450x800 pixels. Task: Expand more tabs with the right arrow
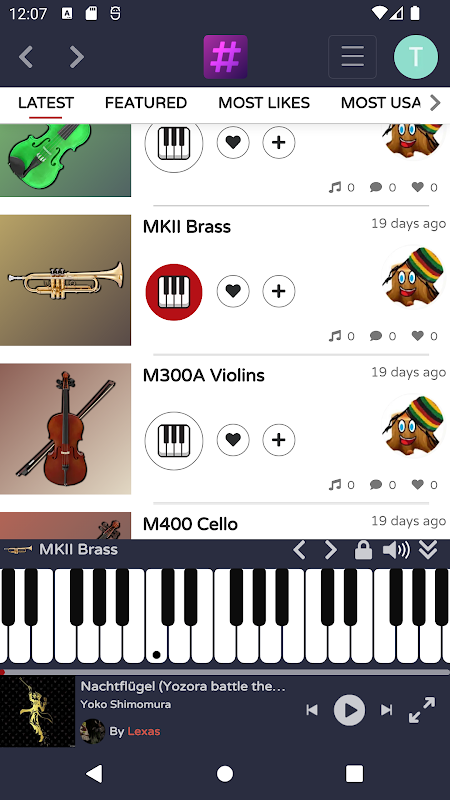coord(435,103)
